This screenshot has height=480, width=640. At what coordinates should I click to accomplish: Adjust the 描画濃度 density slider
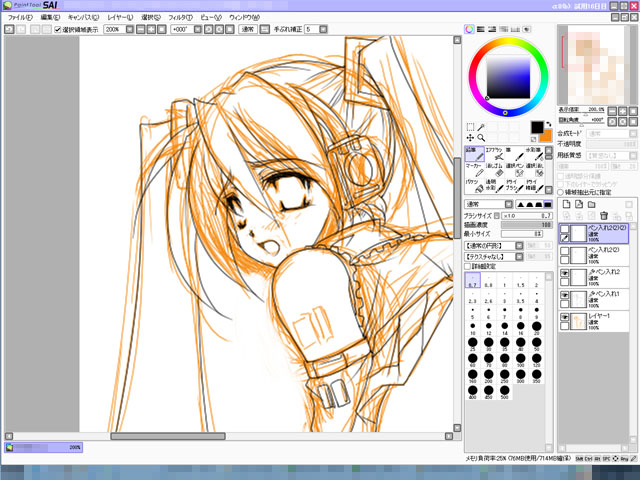point(527,225)
